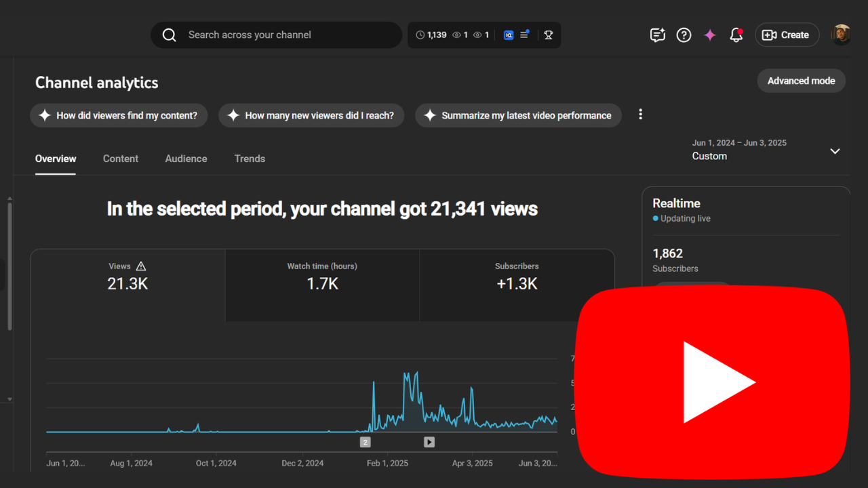The image size is (868, 488).
Task: Click the '2' video marker on chart timeline
Action: tap(365, 442)
